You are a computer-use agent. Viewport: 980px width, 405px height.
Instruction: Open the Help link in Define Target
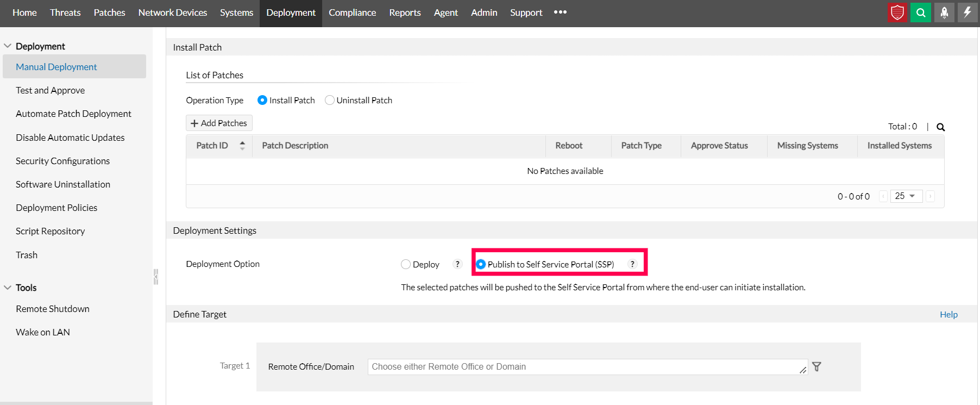[x=948, y=315]
